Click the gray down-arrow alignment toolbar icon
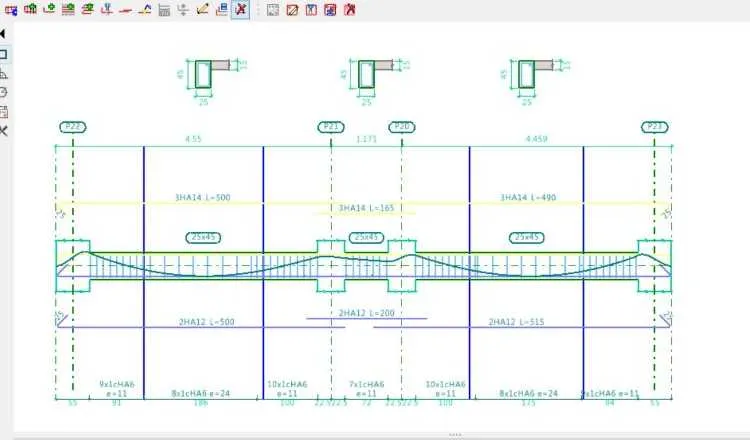The image size is (750, 440). (183, 9)
